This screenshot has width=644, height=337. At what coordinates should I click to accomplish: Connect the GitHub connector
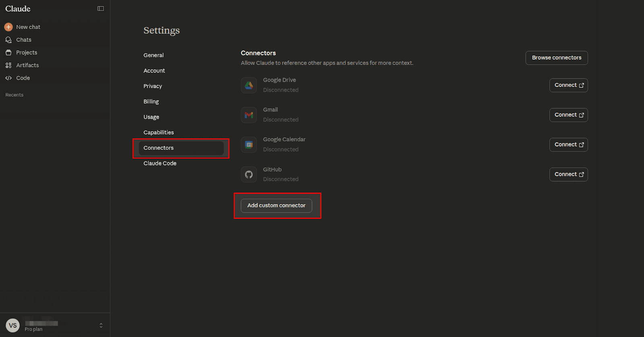[x=568, y=175]
